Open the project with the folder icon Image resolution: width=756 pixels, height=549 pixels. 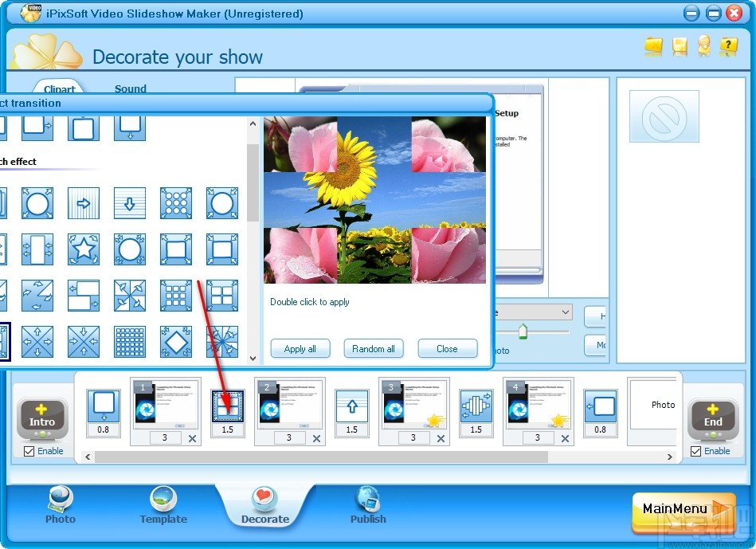tap(653, 47)
